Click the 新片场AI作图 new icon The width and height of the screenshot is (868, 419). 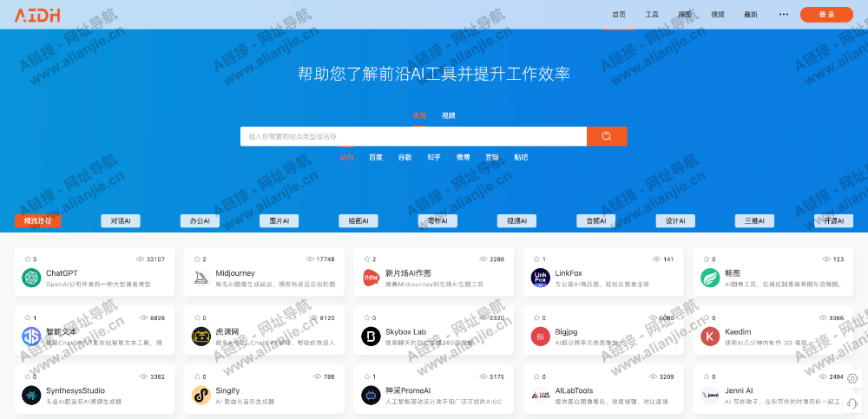click(x=371, y=278)
